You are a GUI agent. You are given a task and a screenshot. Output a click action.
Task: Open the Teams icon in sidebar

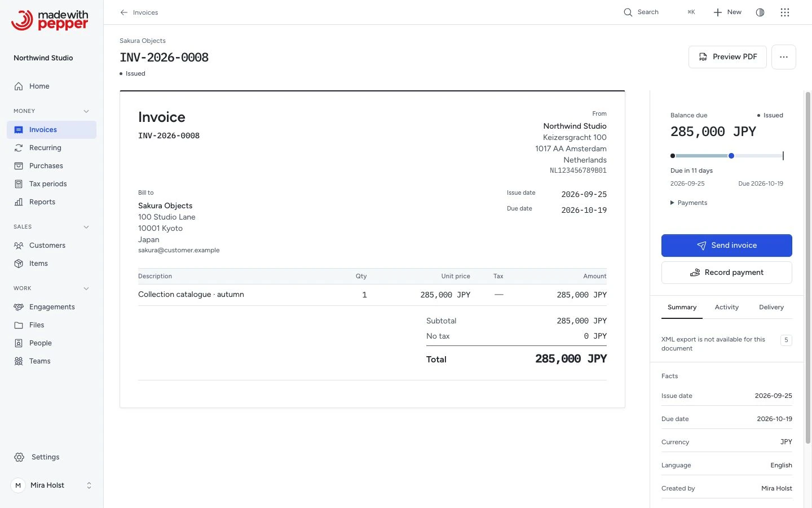19,361
